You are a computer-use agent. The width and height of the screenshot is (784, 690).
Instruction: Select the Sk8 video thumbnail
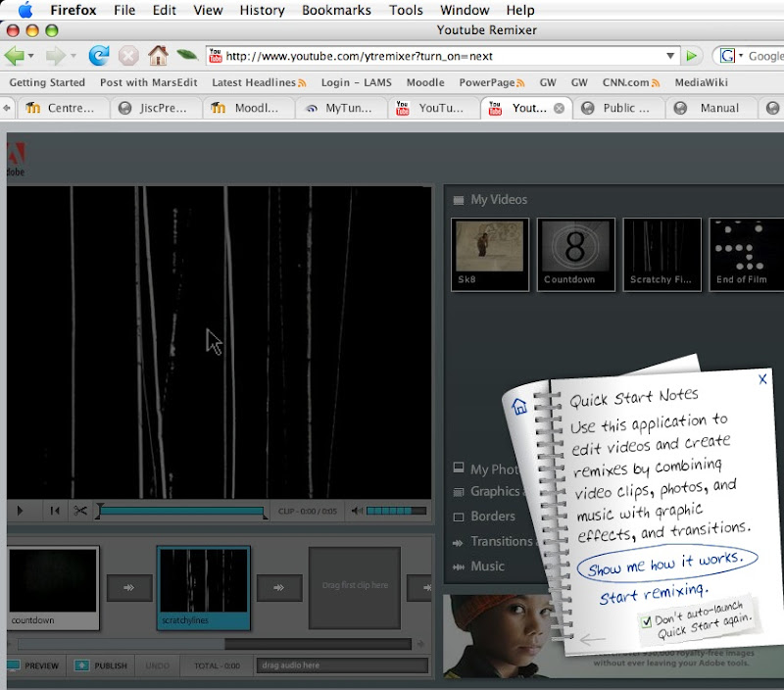[x=490, y=255]
